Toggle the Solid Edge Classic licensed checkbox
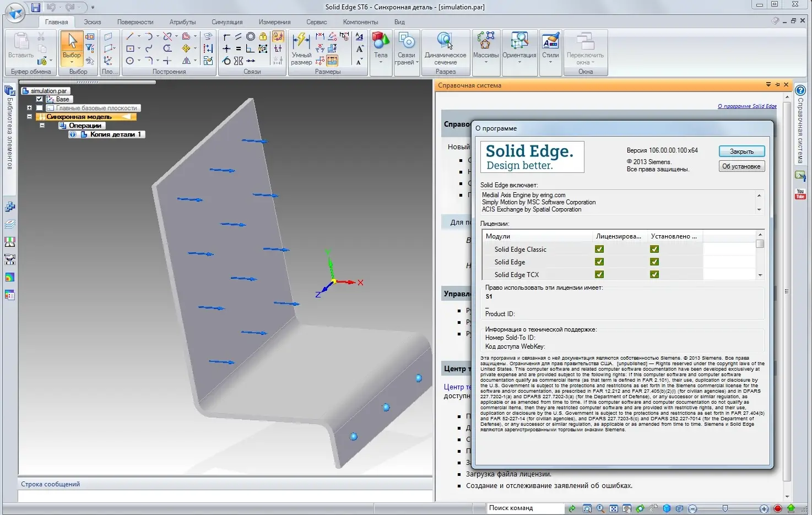 [x=599, y=249]
